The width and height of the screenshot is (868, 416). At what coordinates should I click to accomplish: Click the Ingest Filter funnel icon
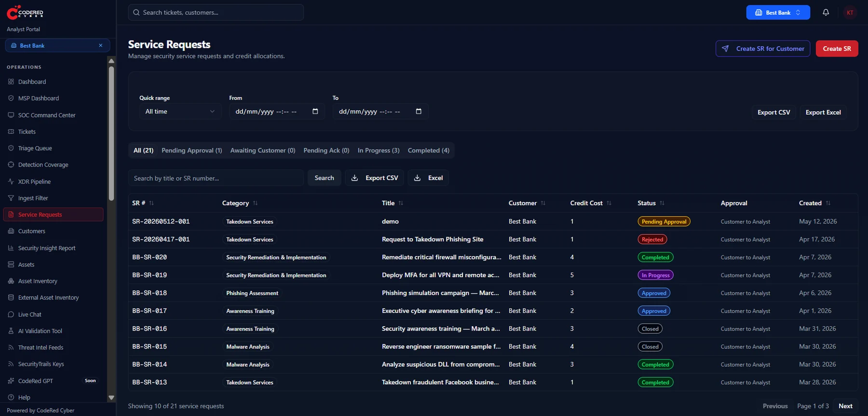tap(11, 198)
